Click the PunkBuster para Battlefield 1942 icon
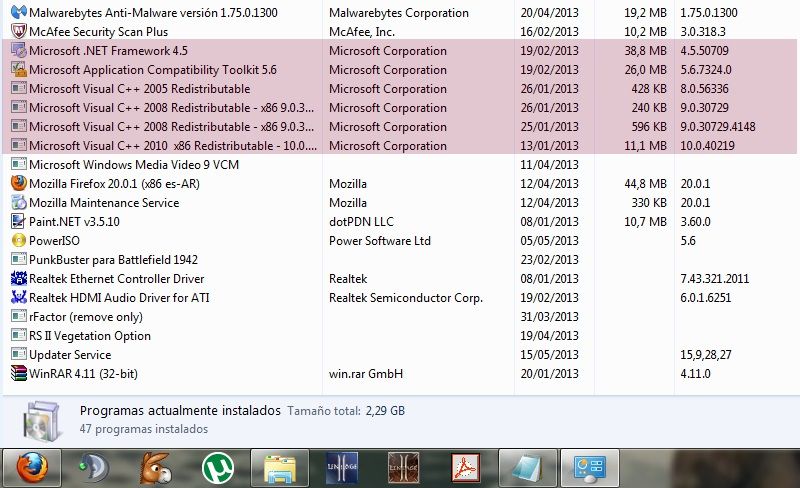The image size is (800, 488). [x=19, y=259]
